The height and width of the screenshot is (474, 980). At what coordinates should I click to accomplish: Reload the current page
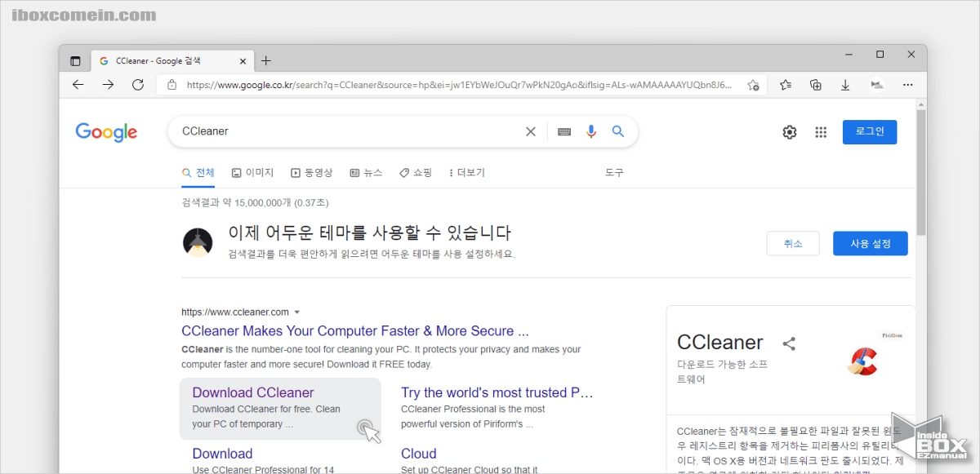(x=137, y=84)
